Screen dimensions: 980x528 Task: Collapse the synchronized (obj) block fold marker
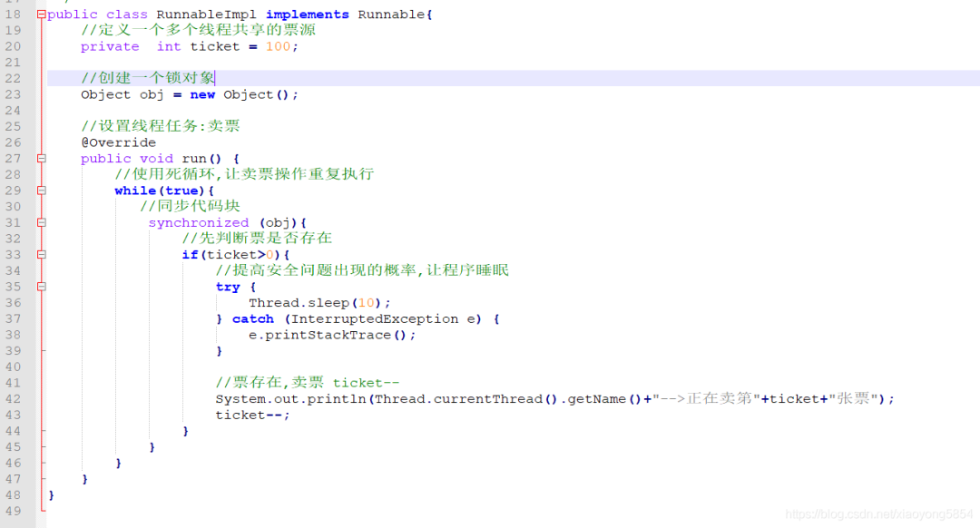click(x=41, y=222)
